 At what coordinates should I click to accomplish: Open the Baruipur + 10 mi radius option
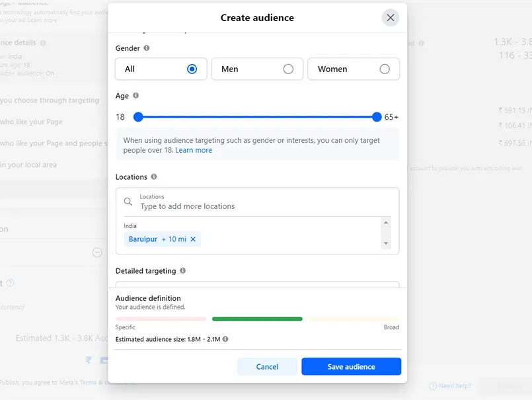click(174, 239)
